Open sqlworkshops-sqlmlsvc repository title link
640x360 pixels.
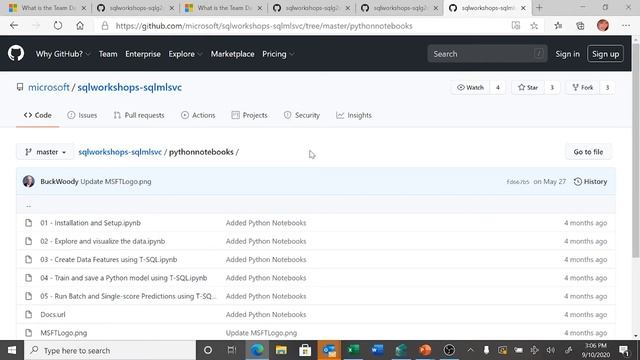tap(129, 87)
